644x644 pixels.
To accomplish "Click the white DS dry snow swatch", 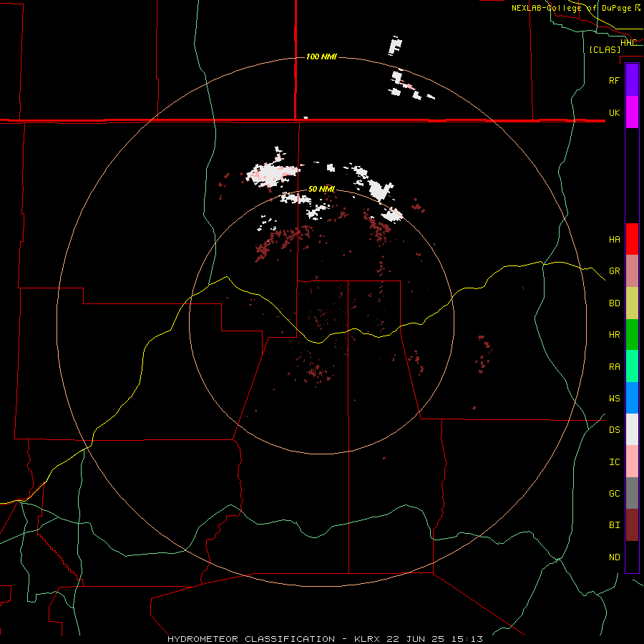I will pyautogui.click(x=632, y=429).
